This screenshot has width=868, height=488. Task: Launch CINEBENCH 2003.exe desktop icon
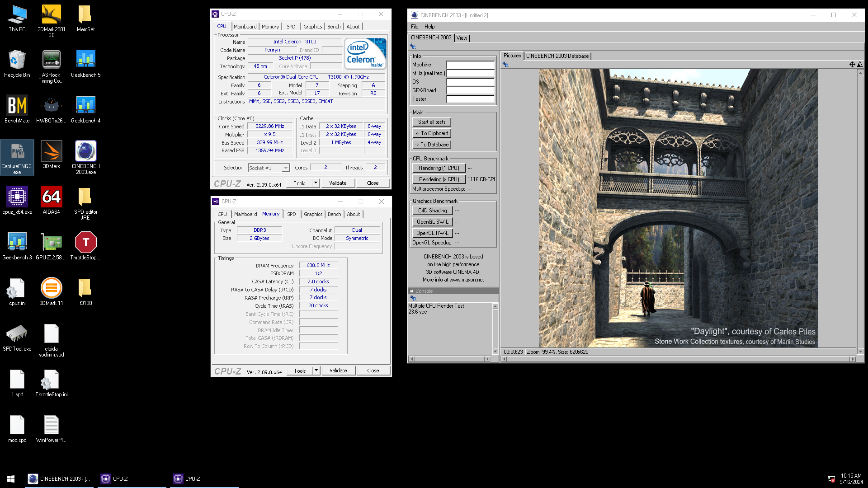coord(85,157)
